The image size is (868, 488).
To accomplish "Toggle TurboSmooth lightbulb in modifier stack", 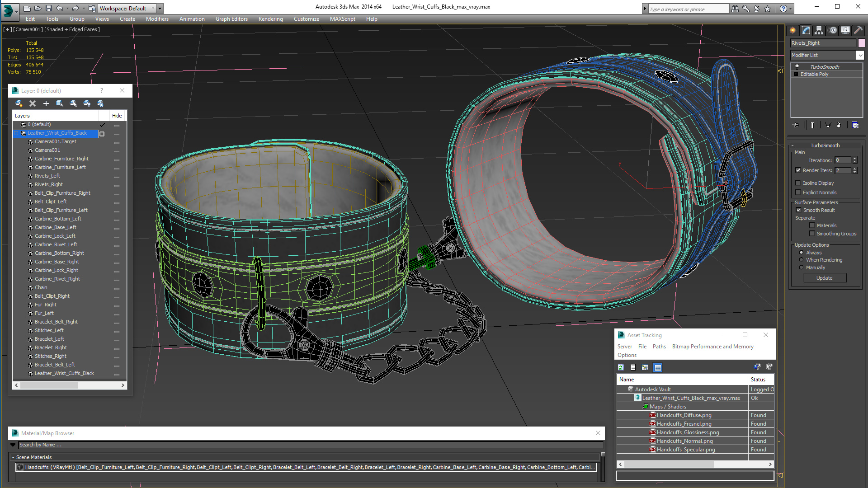I will pos(797,66).
